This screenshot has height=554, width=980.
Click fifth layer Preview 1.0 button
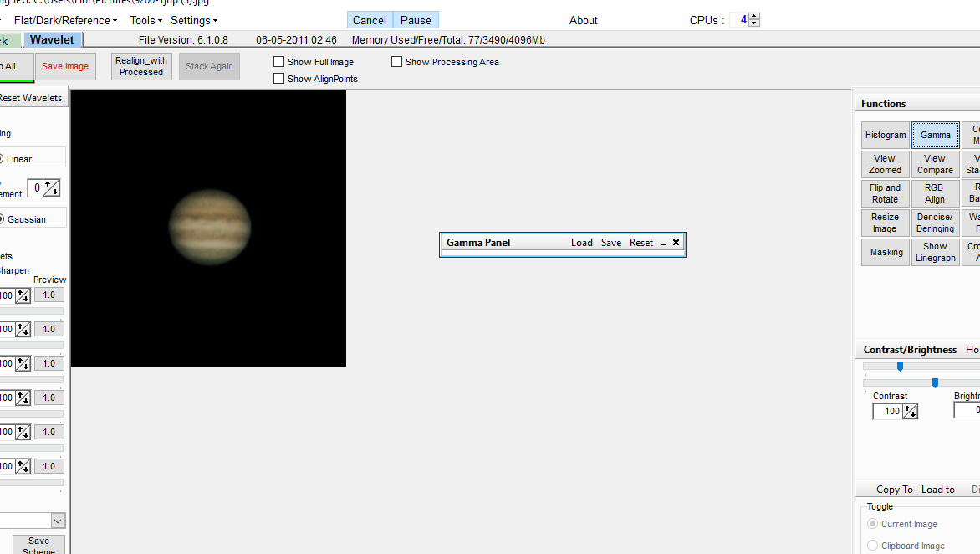coord(48,432)
